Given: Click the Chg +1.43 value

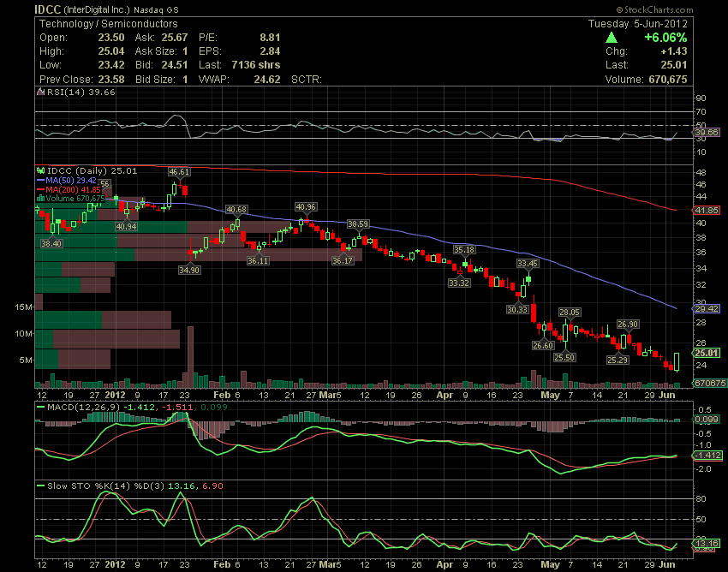Looking at the screenshot, I should [x=674, y=51].
